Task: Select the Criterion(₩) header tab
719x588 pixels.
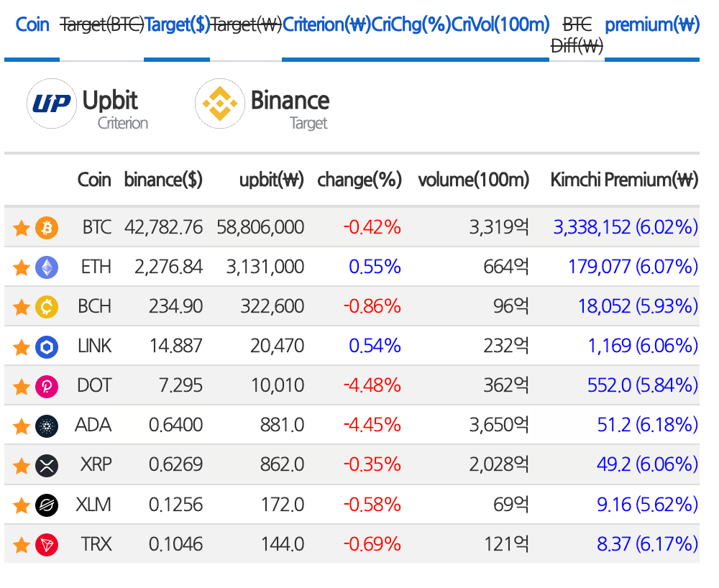Action: point(327,24)
